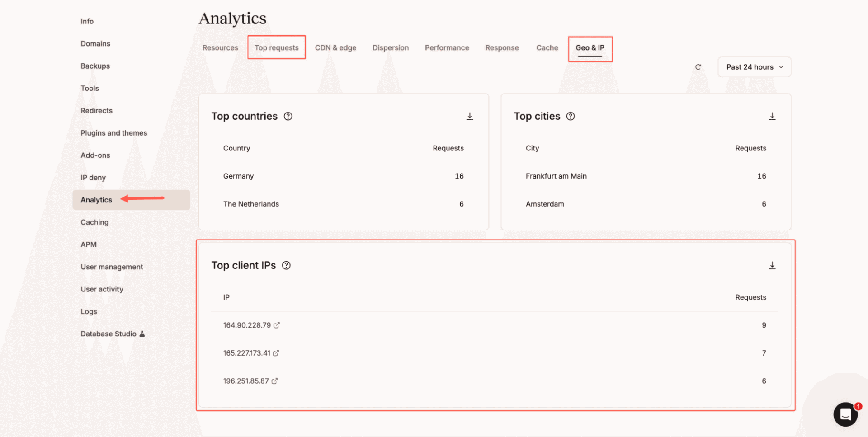The height and width of the screenshot is (437, 868).
Task: Go to the Backups section
Action: coord(95,66)
